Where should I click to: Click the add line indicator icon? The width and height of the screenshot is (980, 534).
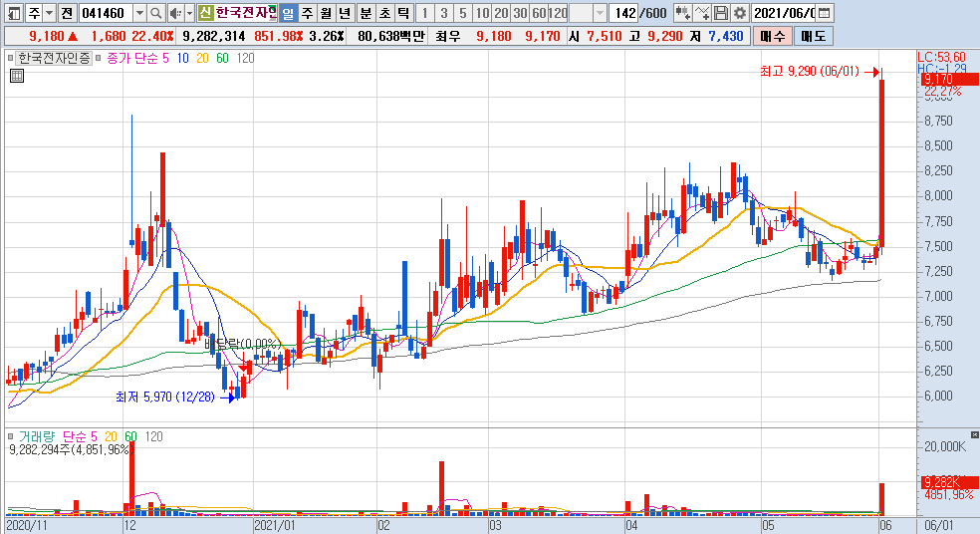[x=702, y=13]
